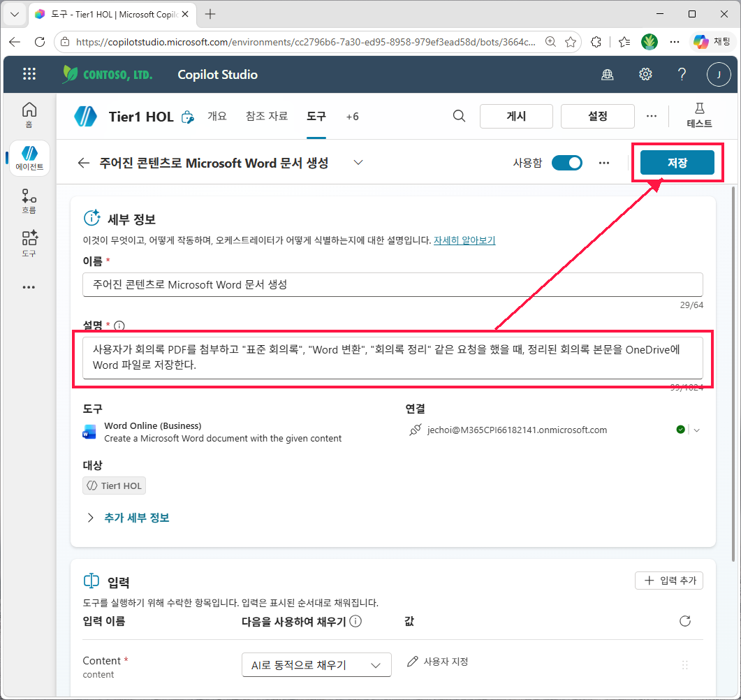
Task: Click the agent edit icon beside Tier1 HOL
Action: 188,117
